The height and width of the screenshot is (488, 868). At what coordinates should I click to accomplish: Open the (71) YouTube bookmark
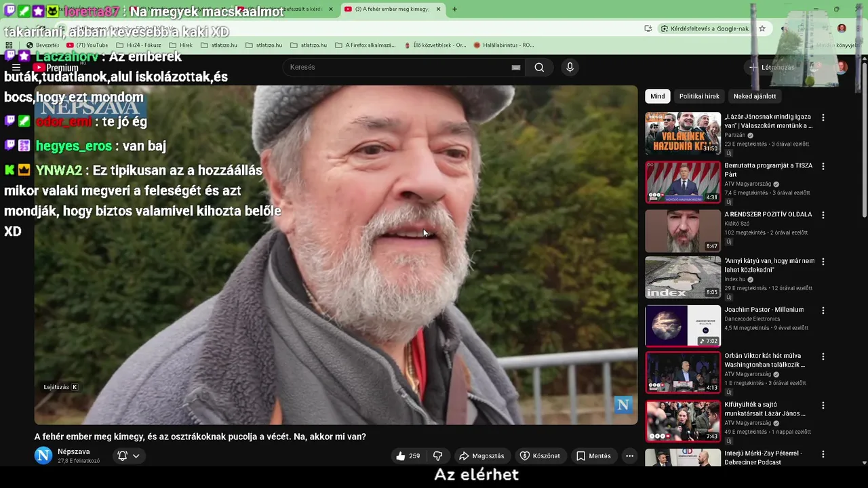[x=87, y=45]
